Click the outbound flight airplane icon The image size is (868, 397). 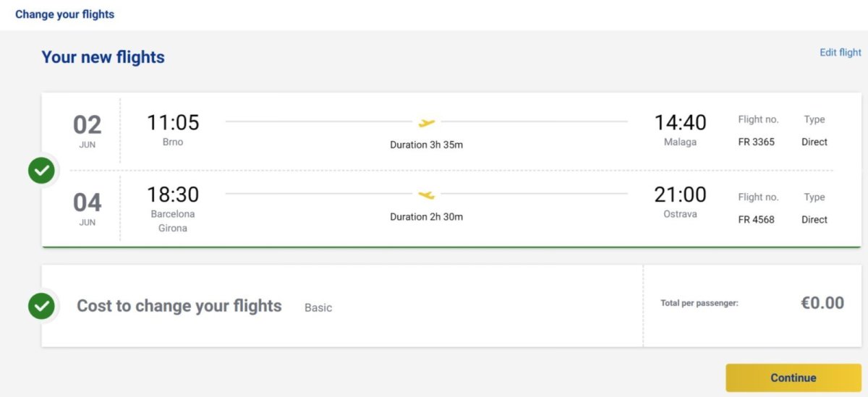point(427,122)
